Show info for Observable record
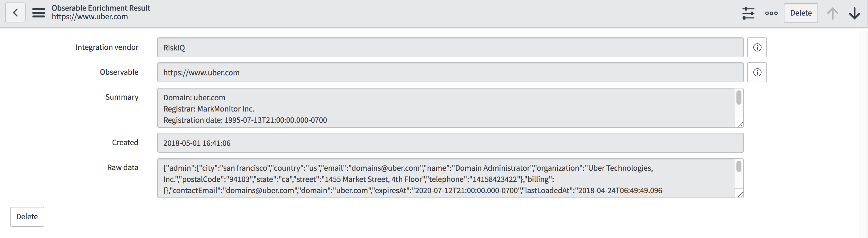 click(757, 72)
